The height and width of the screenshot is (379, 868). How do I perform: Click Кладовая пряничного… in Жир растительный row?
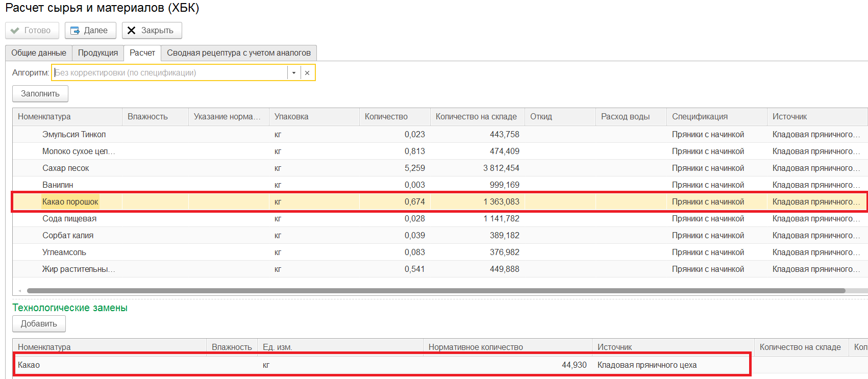tap(816, 269)
